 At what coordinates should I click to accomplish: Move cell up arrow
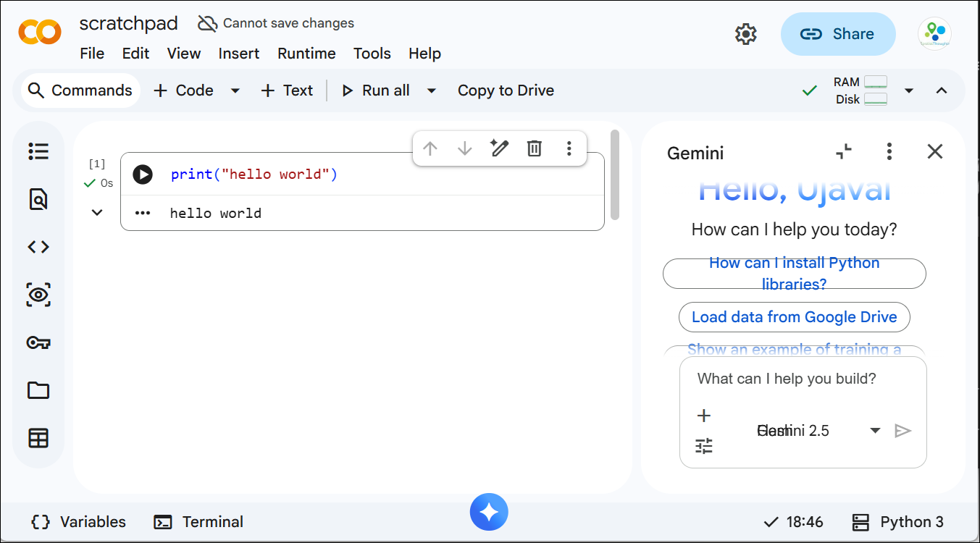pos(430,148)
